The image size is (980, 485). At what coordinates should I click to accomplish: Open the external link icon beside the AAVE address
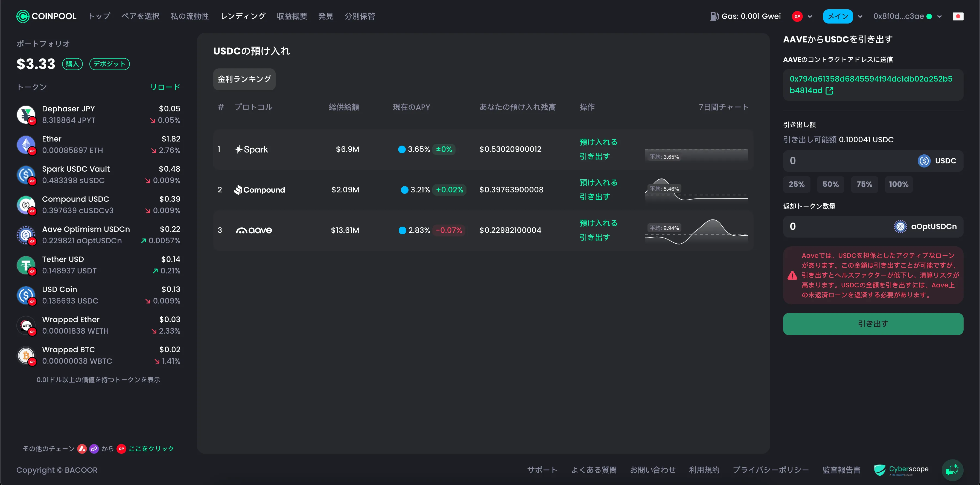pos(829,91)
